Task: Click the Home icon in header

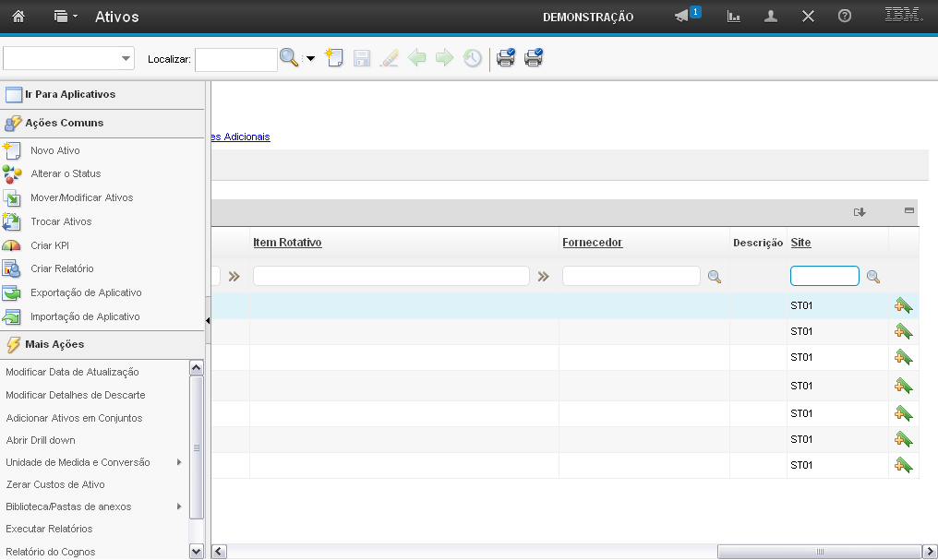Action: (x=18, y=17)
